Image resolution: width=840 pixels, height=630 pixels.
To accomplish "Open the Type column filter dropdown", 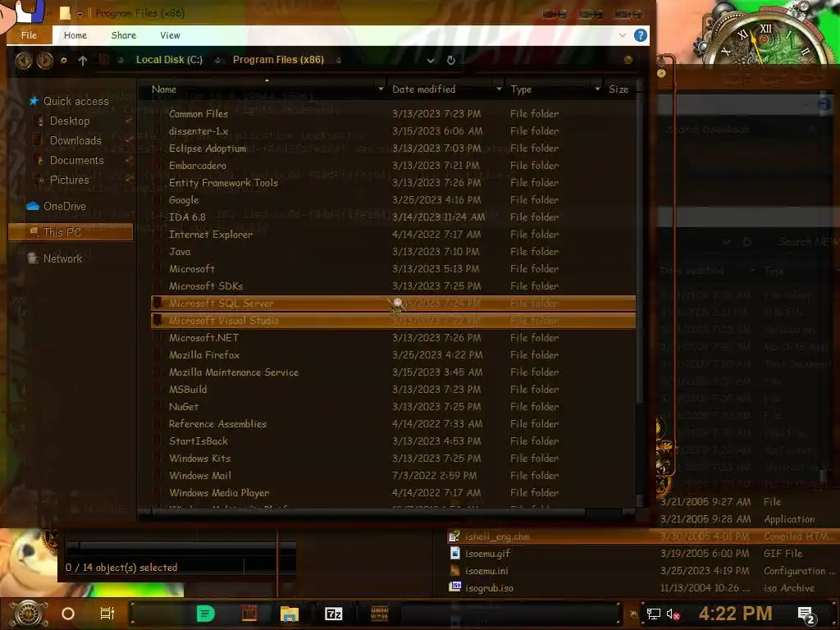I will click(x=597, y=89).
